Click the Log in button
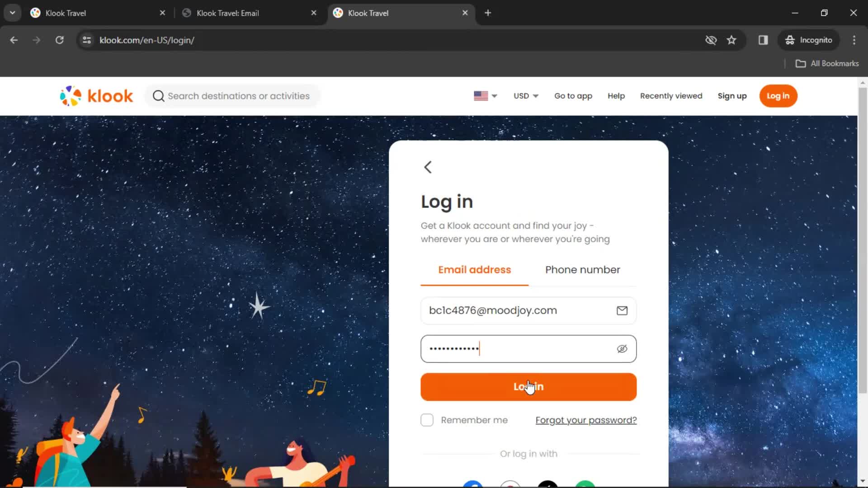Image resolution: width=868 pixels, height=488 pixels. tap(528, 387)
